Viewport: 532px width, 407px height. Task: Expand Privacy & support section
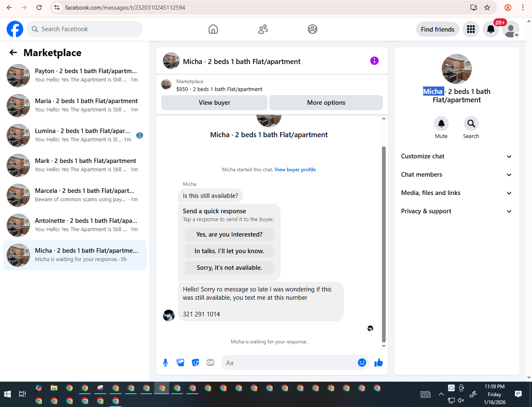click(457, 211)
